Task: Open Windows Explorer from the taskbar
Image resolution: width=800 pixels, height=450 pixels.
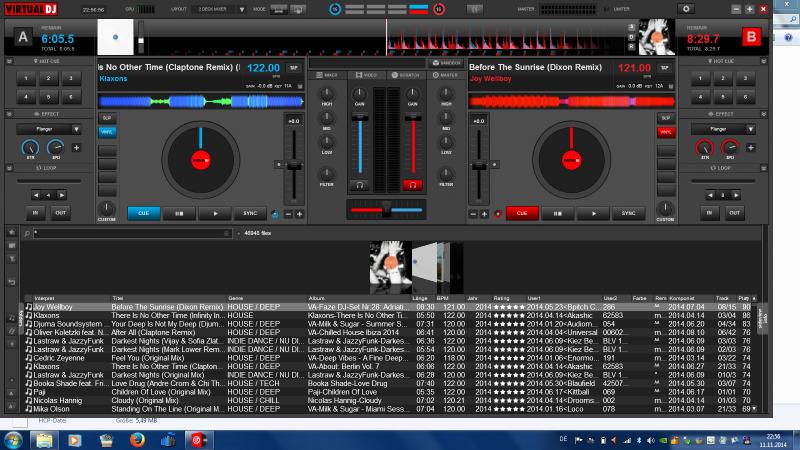Action: [44, 440]
